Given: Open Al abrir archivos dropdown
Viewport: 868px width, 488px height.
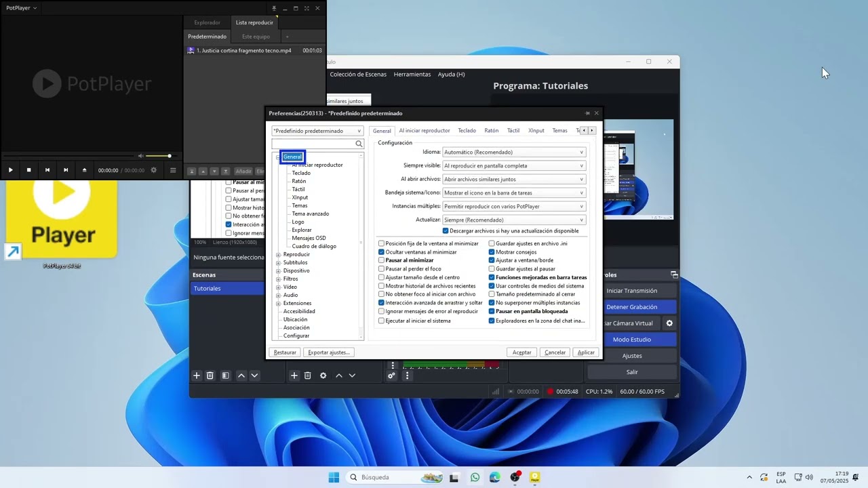Looking at the screenshot, I should pos(514,180).
